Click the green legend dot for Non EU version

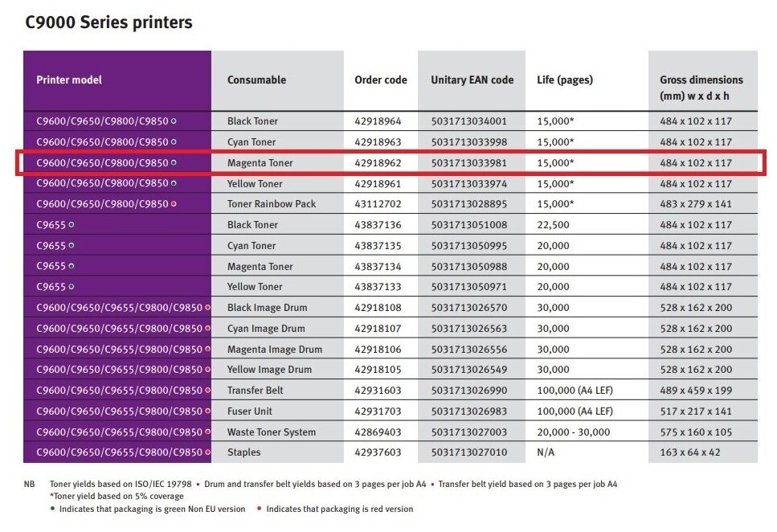coord(53,509)
